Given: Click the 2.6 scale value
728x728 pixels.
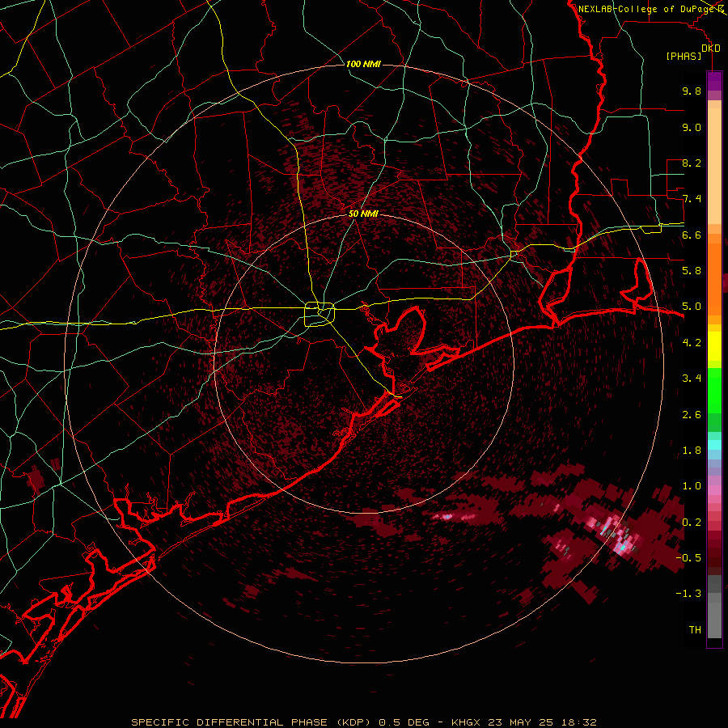Looking at the screenshot, I should click(x=692, y=414).
